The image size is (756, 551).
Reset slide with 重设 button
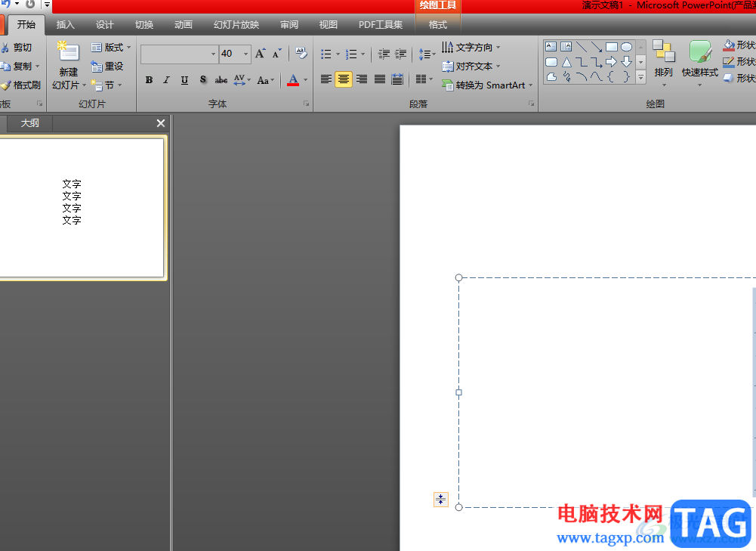point(107,66)
